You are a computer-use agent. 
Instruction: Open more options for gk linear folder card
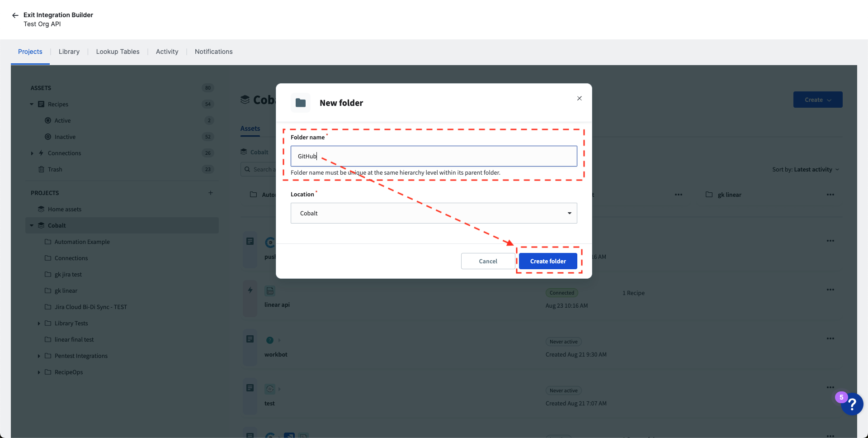point(830,195)
